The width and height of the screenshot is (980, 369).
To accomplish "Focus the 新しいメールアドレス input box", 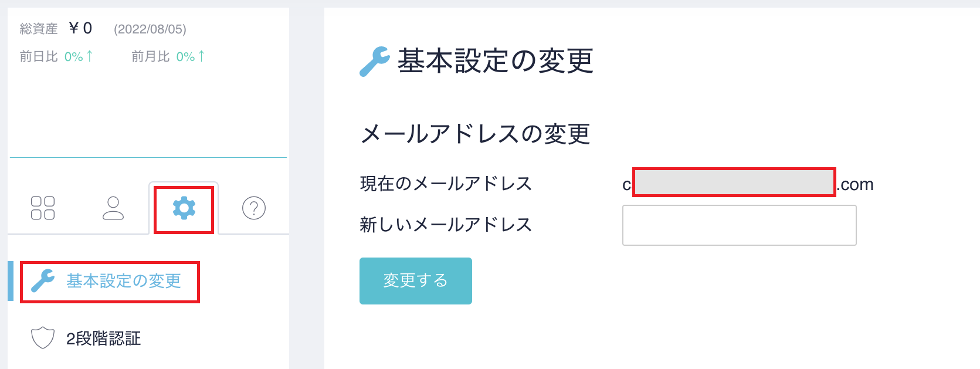I will (x=739, y=225).
